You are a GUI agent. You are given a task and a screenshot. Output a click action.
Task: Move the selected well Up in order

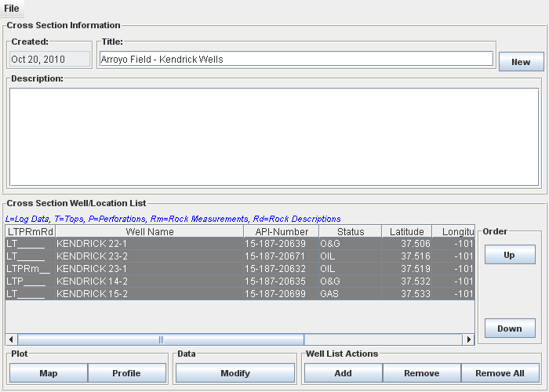(510, 255)
